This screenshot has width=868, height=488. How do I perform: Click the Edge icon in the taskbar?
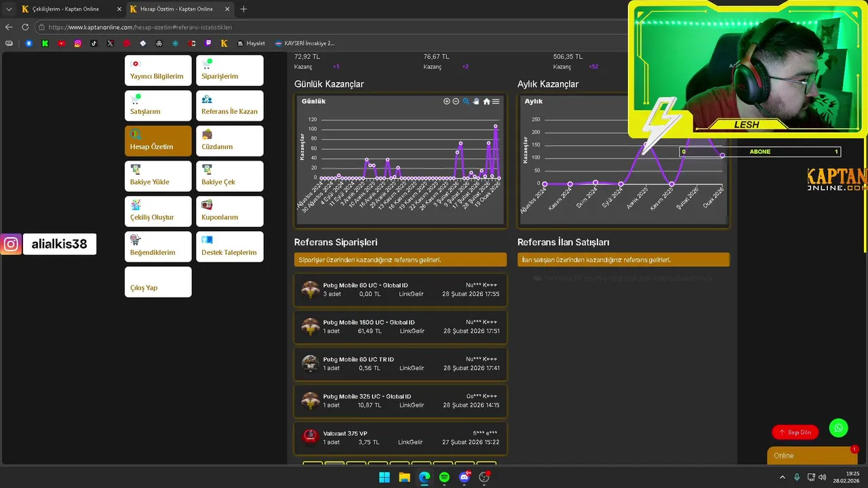coord(425,477)
